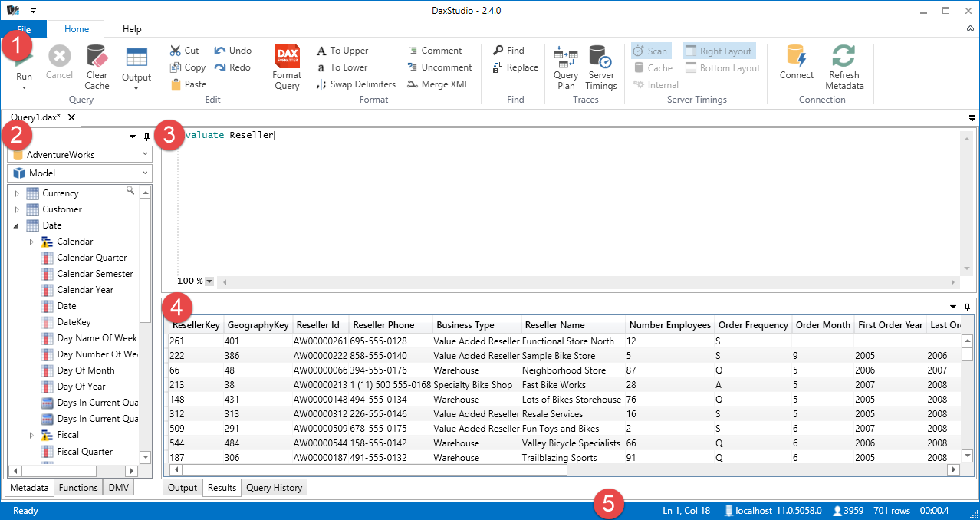Open the Query History tab
Image resolution: width=980 pixels, height=520 pixels.
pyautogui.click(x=275, y=488)
